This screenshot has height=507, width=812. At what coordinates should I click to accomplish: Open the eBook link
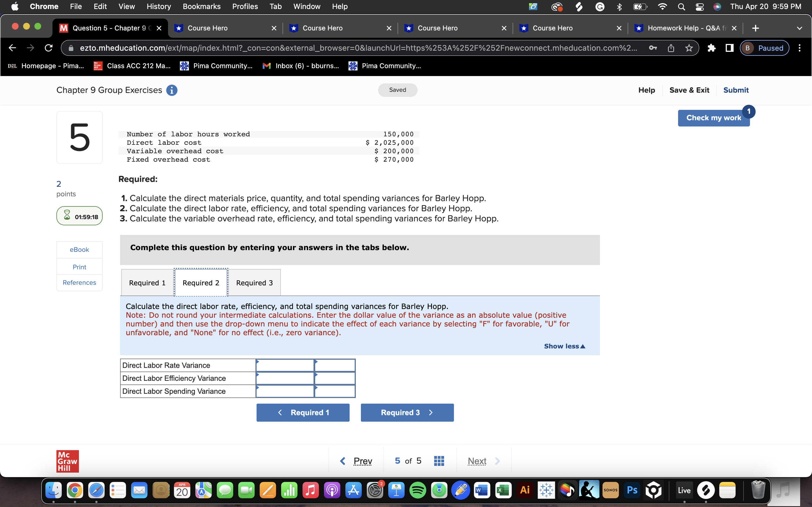[x=79, y=250]
